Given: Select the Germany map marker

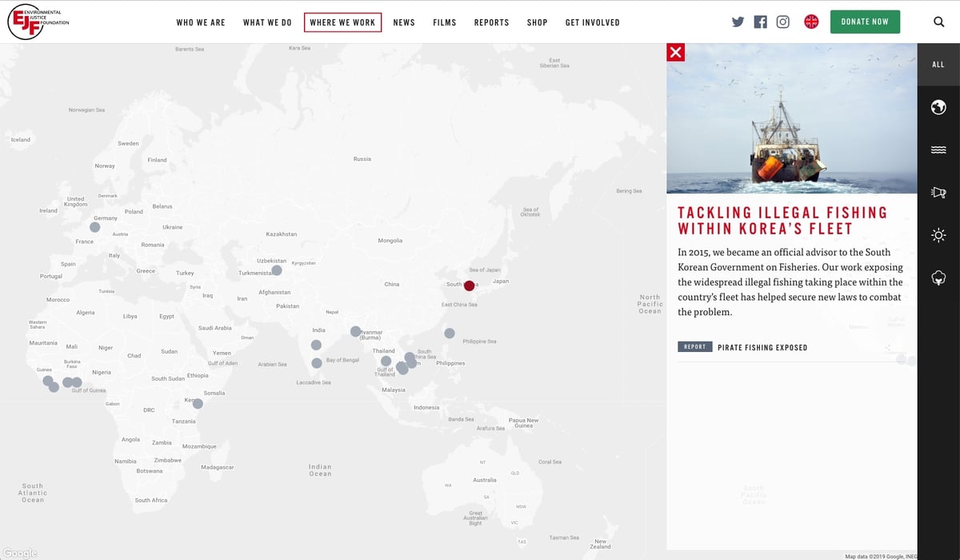Looking at the screenshot, I should coord(94,227).
